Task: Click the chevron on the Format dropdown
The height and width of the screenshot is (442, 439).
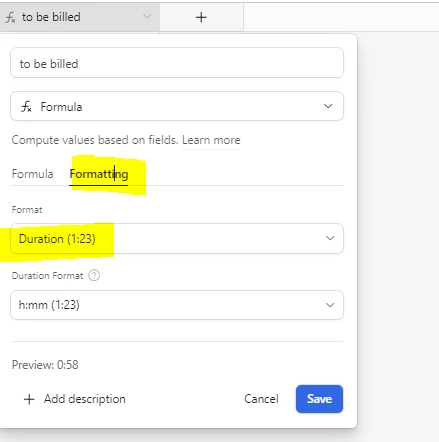Action: point(330,238)
